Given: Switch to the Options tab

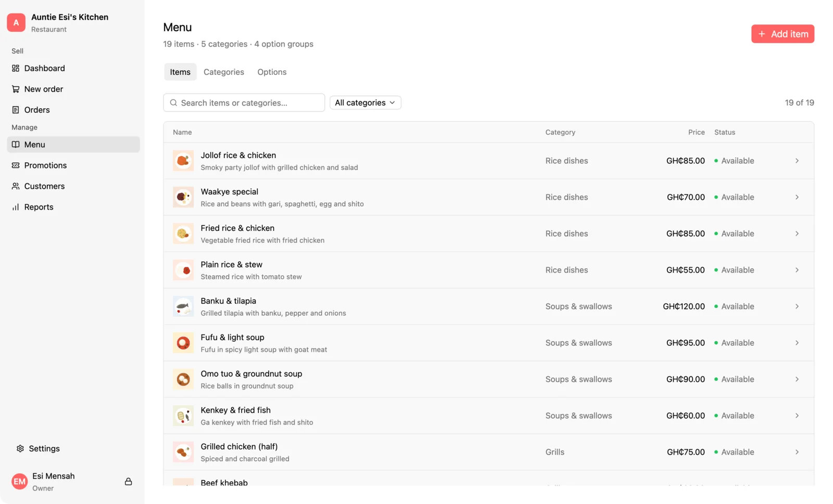Looking at the screenshot, I should [x=272, y=72].
